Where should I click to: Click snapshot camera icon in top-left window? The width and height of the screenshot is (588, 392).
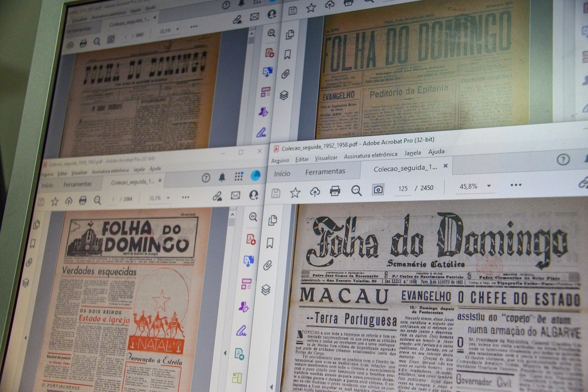(x=111, y=39)
